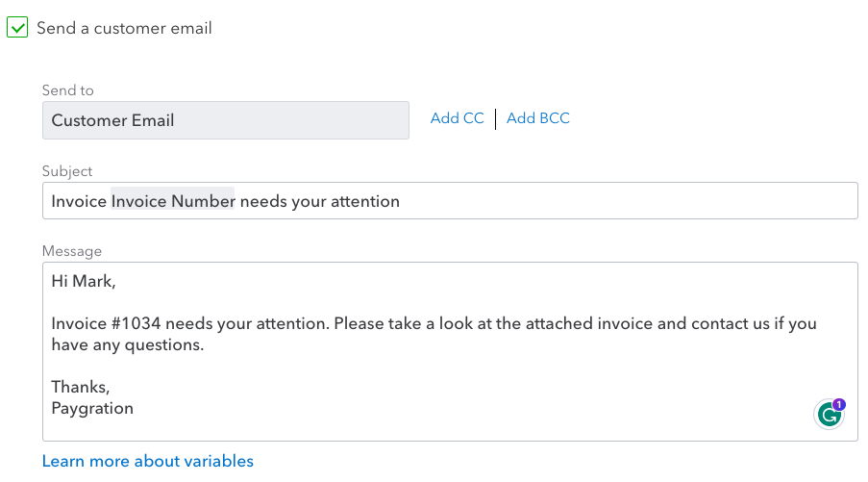Add a BCC recipient
This screenshot has width=868, height=482.
click(x=538, y=118)
